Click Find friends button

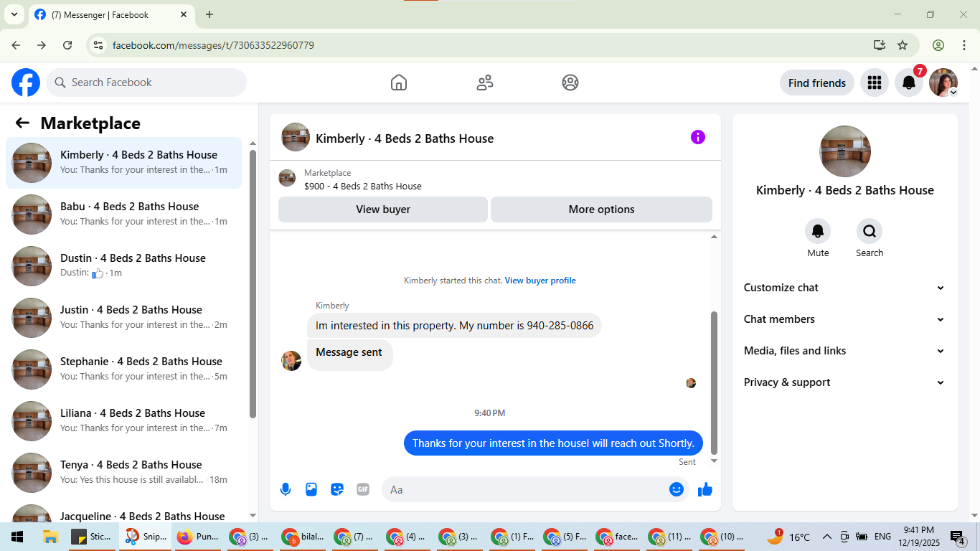[x=817, y=83]
